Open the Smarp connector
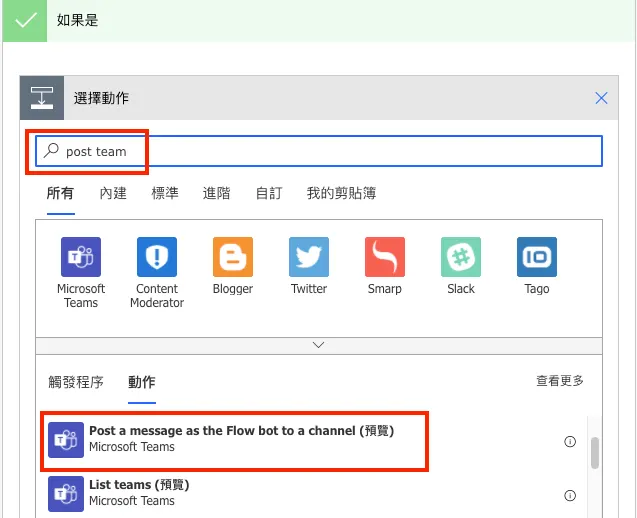Image resolution: width=637 pixels, height=518 pixels. (x=385, y=257)
